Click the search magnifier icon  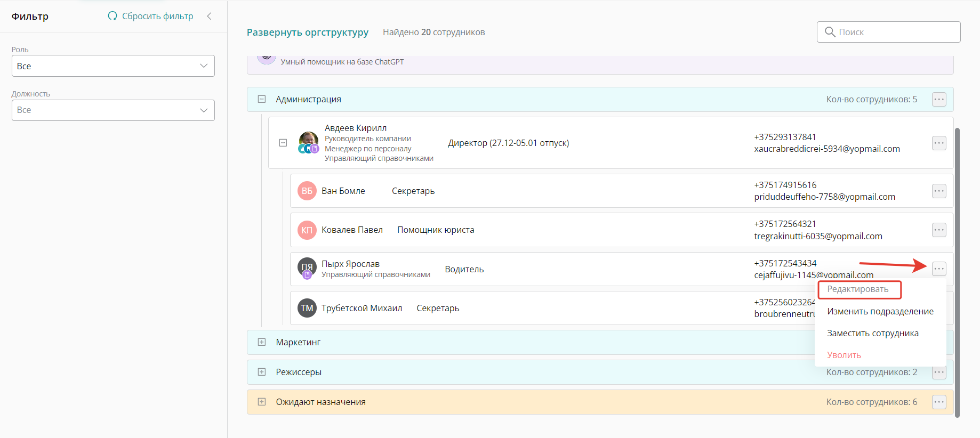point(830,32)
